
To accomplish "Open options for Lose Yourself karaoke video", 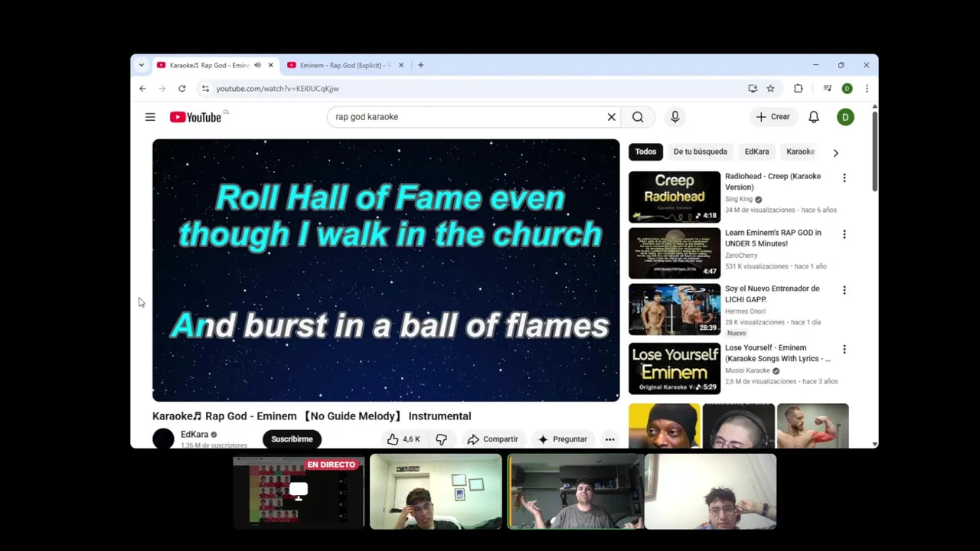I will click(844, 349).
